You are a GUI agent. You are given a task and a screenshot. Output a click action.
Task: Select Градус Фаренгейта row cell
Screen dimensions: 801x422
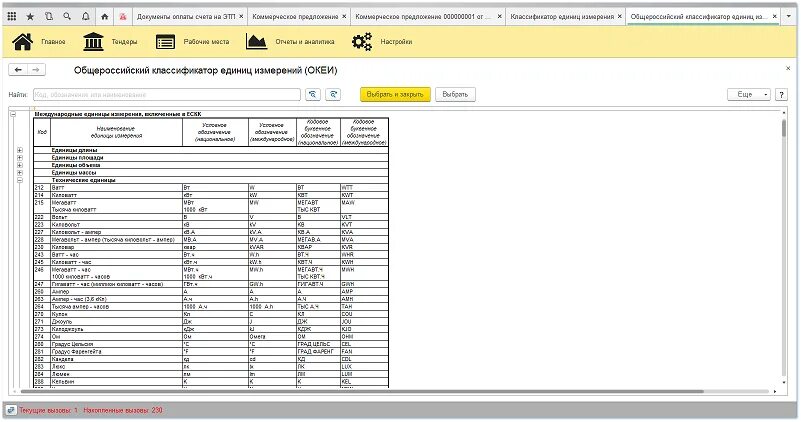[x=116, y=351]
